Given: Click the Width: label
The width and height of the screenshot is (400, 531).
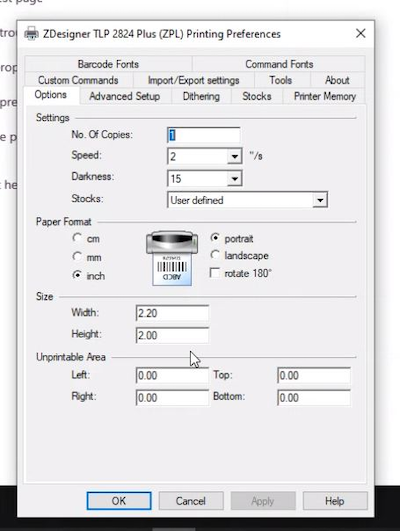Looking at the screenshot, I should point(85,312).
